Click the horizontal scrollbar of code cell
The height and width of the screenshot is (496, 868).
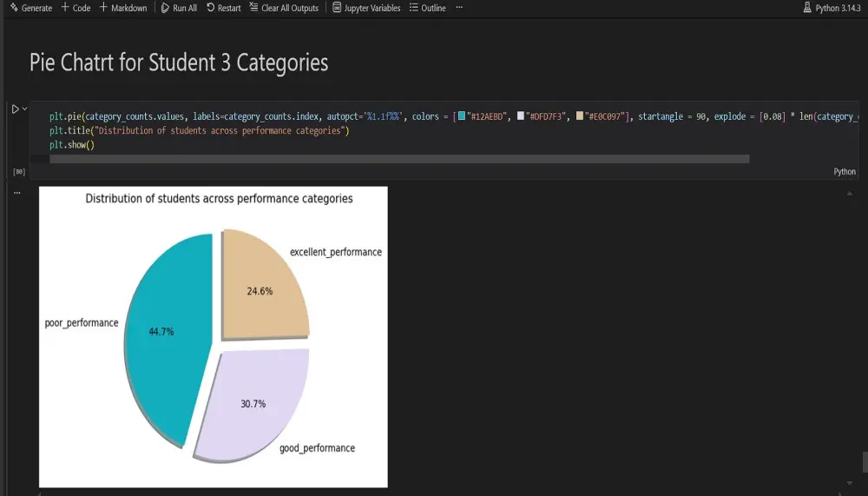coord(399,159)
